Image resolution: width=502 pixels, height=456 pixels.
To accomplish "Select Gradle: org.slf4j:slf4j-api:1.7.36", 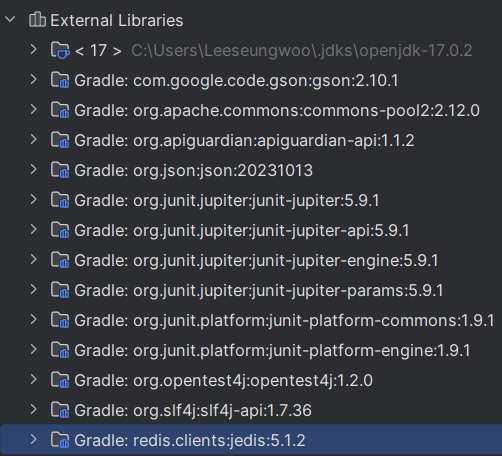I will [193, 411].
